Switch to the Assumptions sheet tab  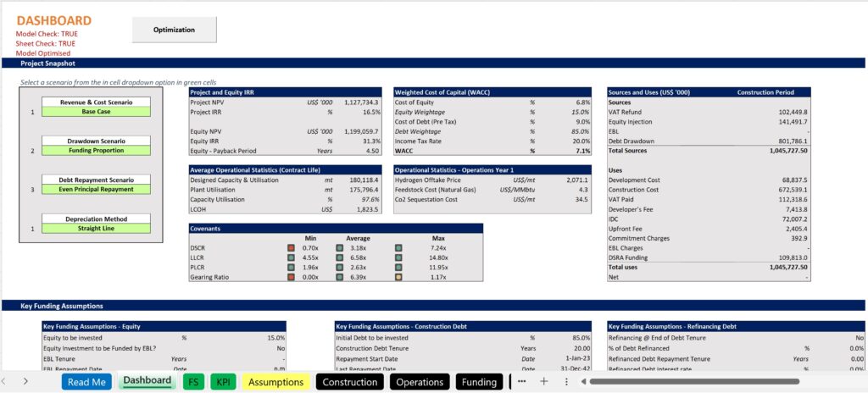(276, 382)
